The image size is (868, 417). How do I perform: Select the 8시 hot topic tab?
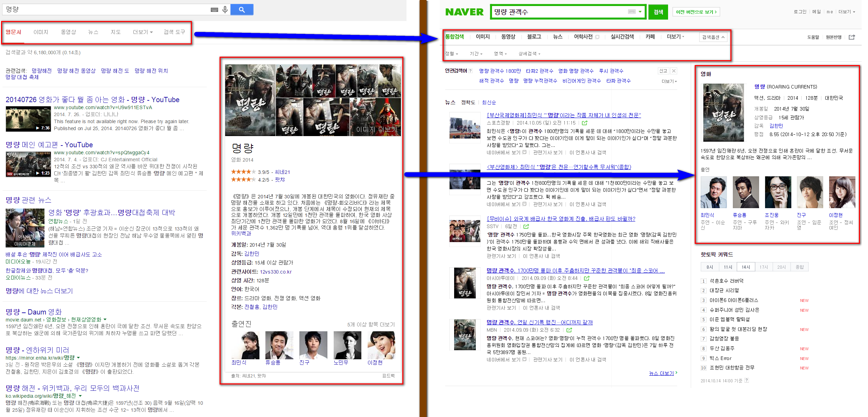(710, 267)
